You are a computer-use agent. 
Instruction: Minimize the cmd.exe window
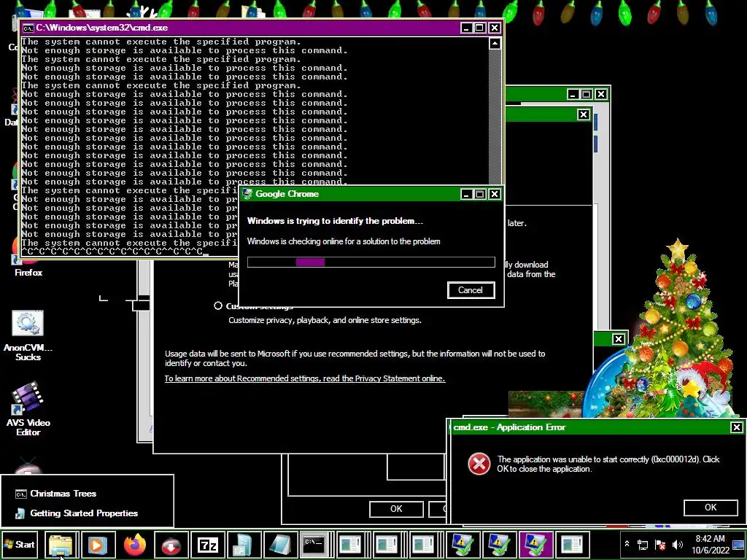coord(465,28)
